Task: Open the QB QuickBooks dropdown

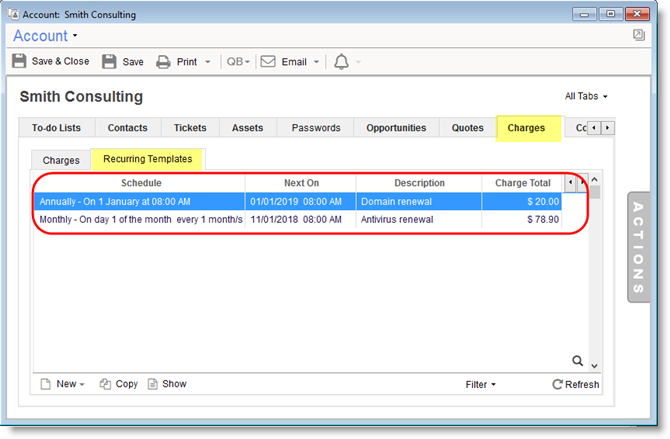Action: (239, 61)
